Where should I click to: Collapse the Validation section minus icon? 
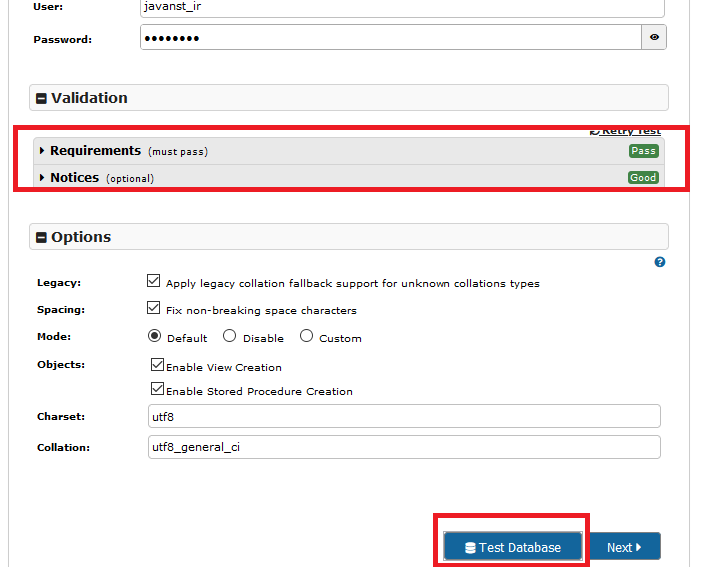[x=42, y=98]
